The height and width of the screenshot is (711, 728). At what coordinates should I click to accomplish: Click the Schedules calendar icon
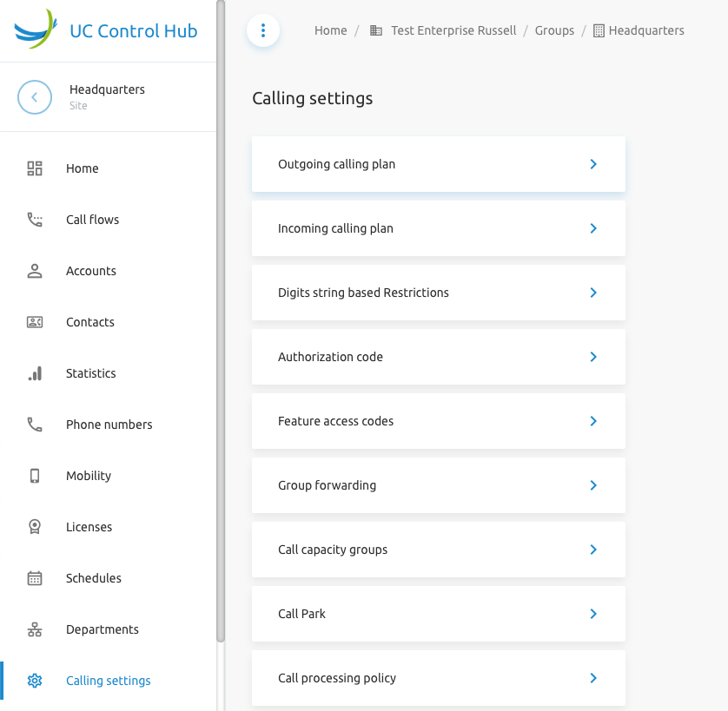[35, 578]
